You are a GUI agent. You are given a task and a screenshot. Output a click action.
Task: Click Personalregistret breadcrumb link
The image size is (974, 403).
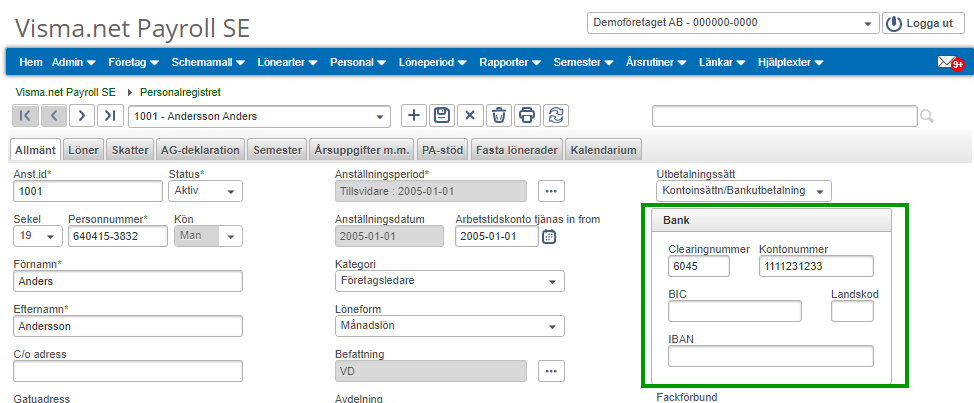[x=181, y=93]
